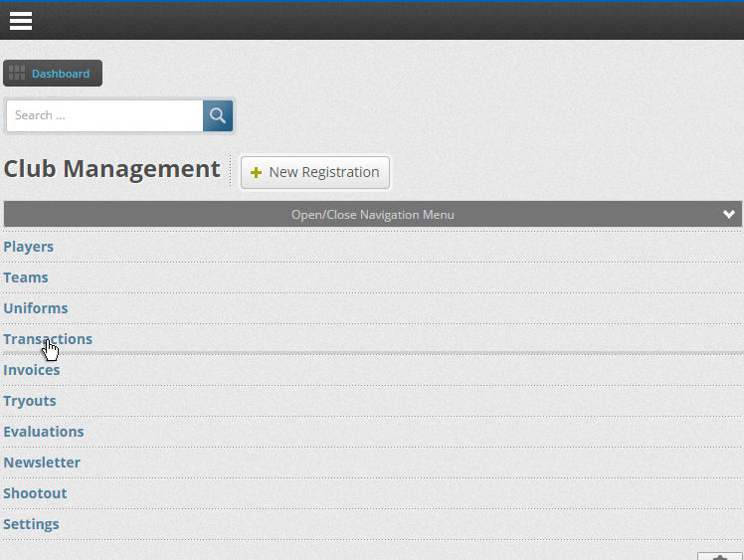The image size is (744, 560).
Task: Collapse the Open/Close Navigation Menu bar
Action: (372, 214)
